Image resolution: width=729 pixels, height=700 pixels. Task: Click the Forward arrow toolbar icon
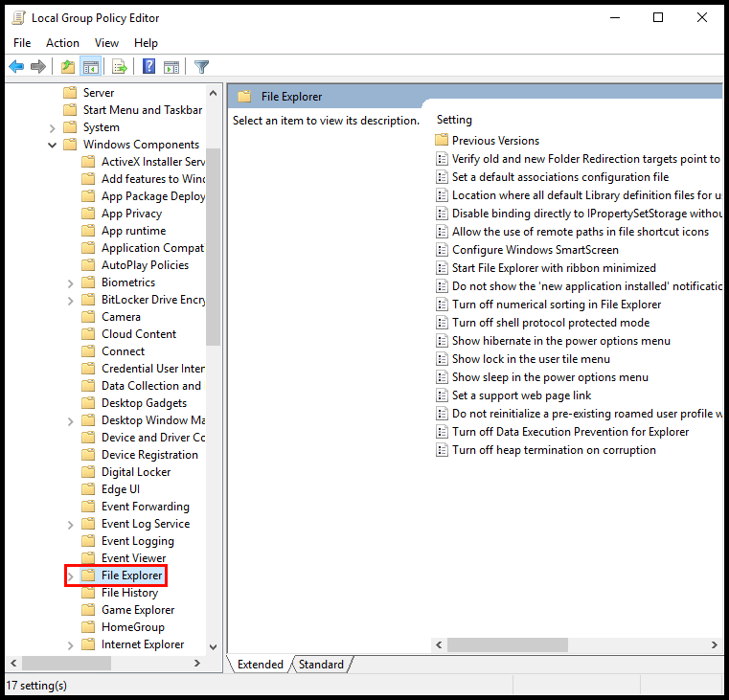[x=38, y=67]
